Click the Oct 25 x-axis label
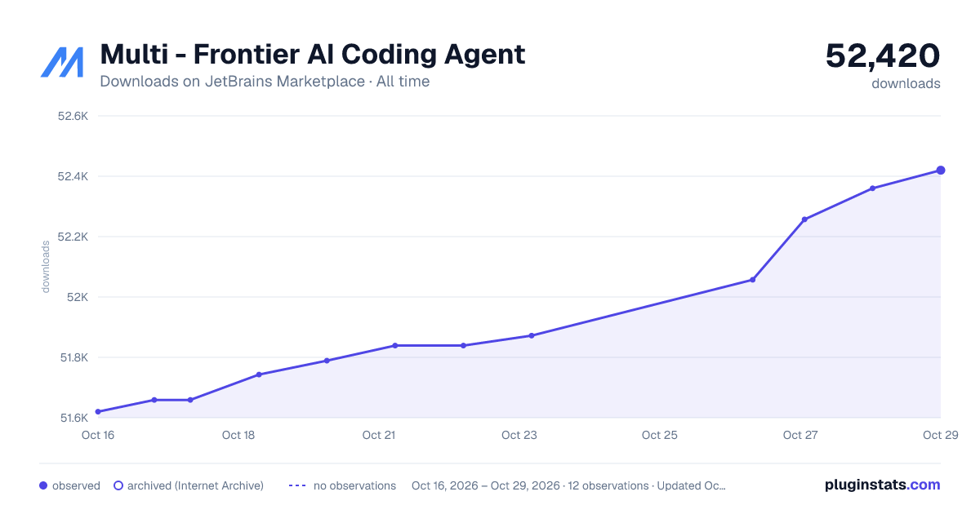 click(660, 435)
